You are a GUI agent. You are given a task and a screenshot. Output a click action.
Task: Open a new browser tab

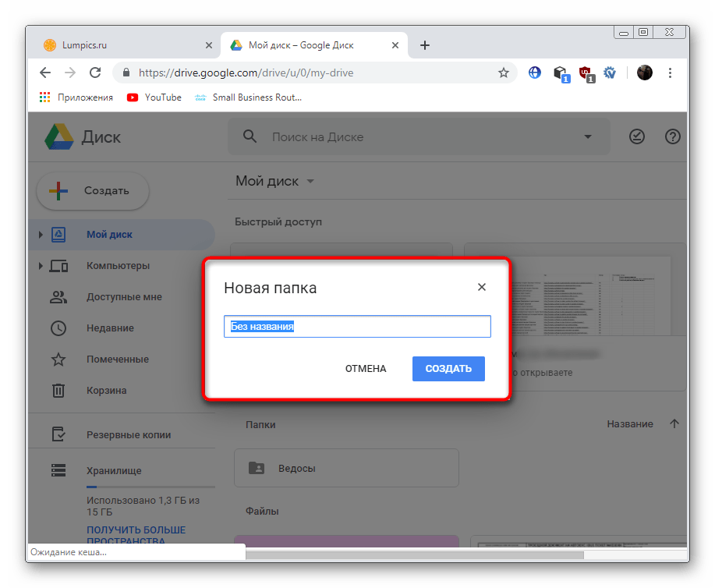pyautogui.click(x=425, y=45)
